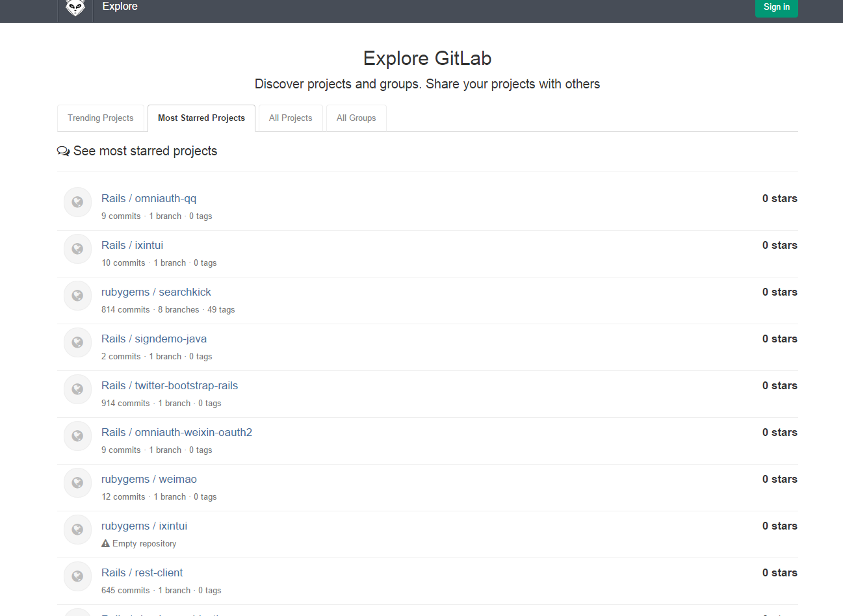Click the 0 stars count for weimao
Screen dimensions: 843x616
780,480
